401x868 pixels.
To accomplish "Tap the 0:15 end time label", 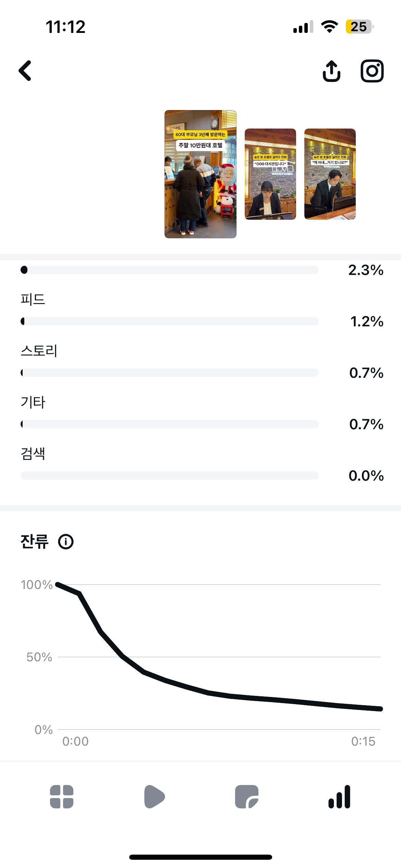I will pyautogui.click(x=363, y=742).
